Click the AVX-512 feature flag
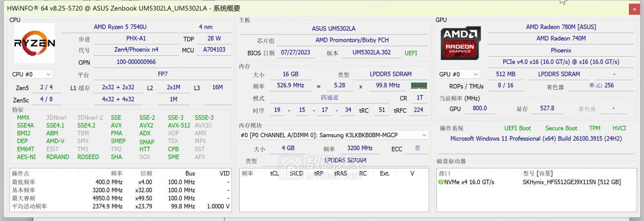This screenshot has width=644, height=221. (x=179, y=126)
